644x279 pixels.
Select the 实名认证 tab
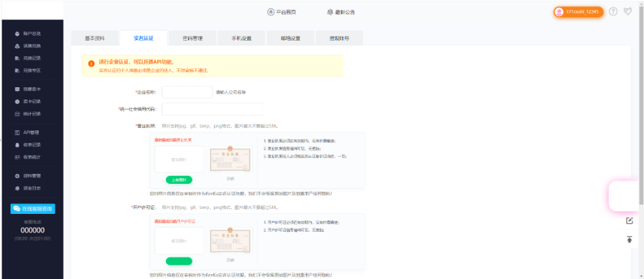(143, 38)
